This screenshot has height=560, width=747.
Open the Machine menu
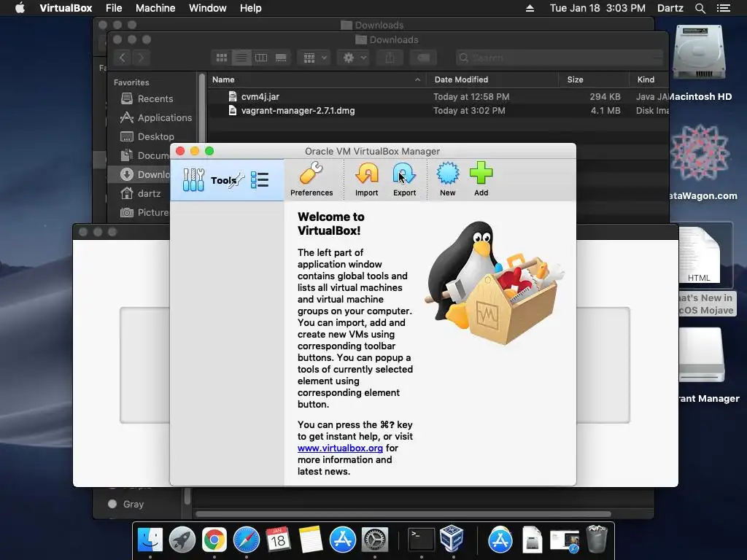pos(155,8)
